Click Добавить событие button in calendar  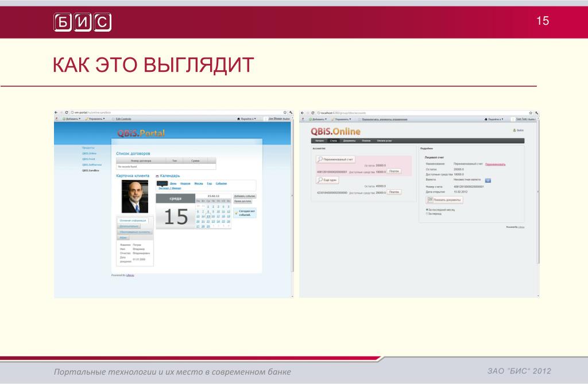point(245,197)
